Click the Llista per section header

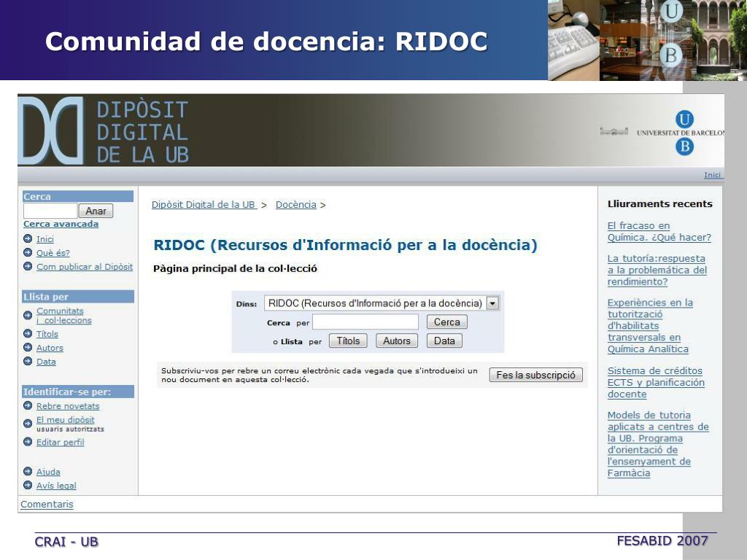[x=78, y=297]
